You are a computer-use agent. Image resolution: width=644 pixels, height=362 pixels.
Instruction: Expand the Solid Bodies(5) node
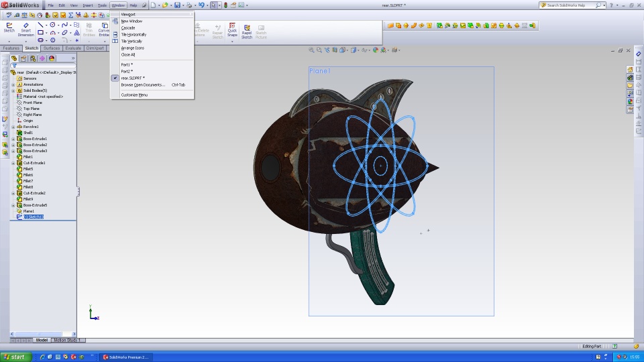[x=13, y=90]
